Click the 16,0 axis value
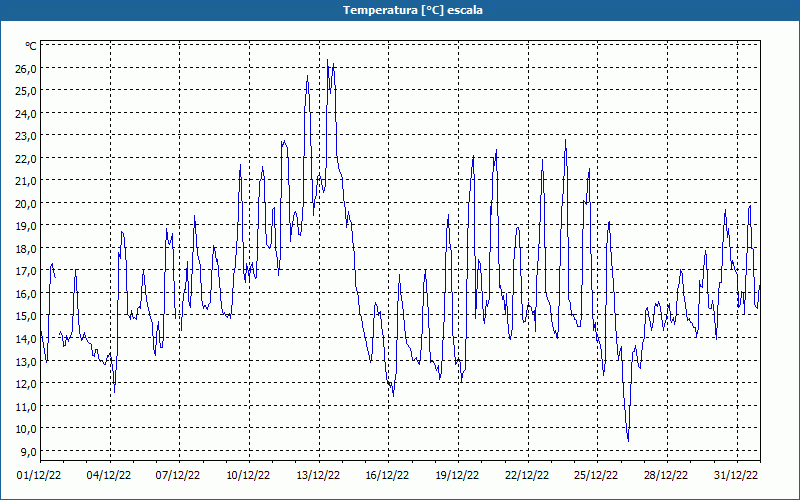Viewport: 800px width, 500px height. [x=26, y=293]
